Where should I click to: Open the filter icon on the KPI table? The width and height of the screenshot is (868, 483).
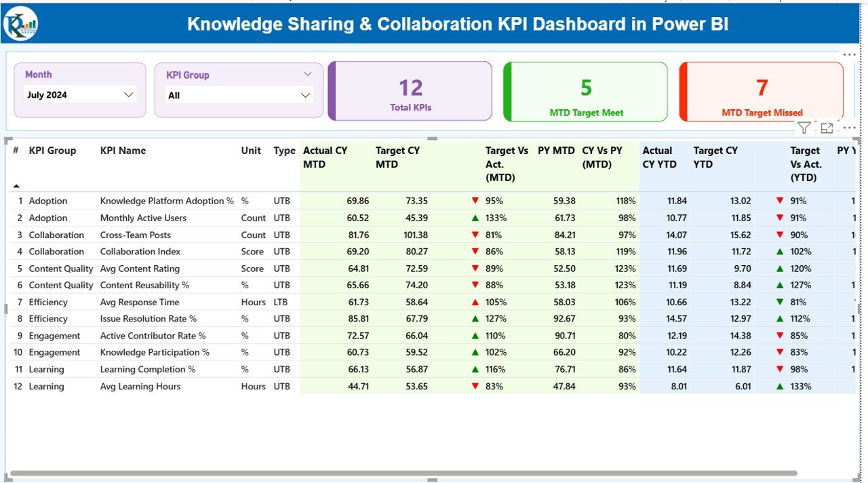804,128
